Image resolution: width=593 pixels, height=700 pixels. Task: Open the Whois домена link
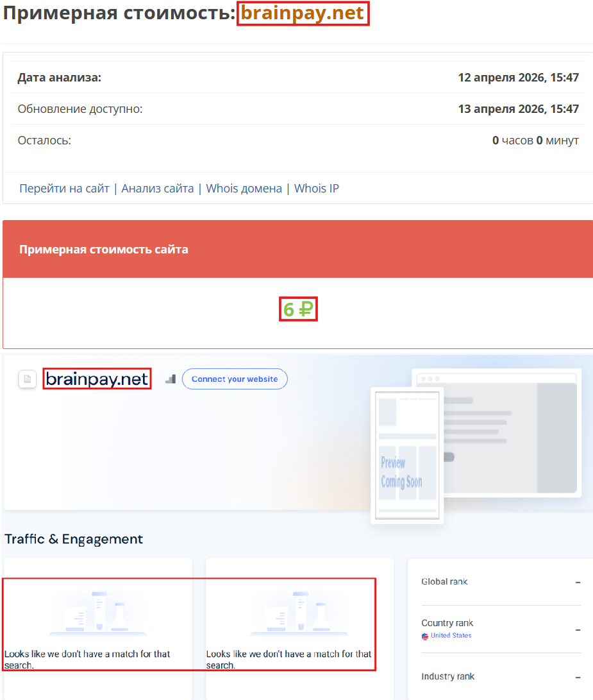coord(244,188)
